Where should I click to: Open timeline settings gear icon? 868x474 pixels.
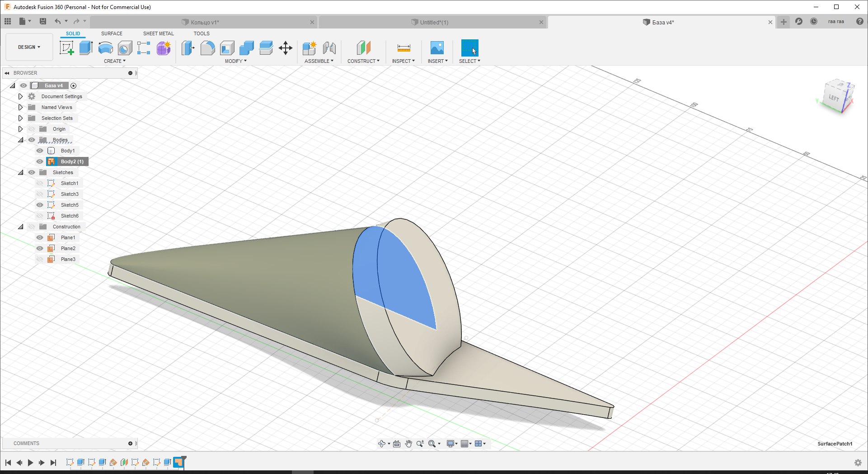tap(858, 463)
